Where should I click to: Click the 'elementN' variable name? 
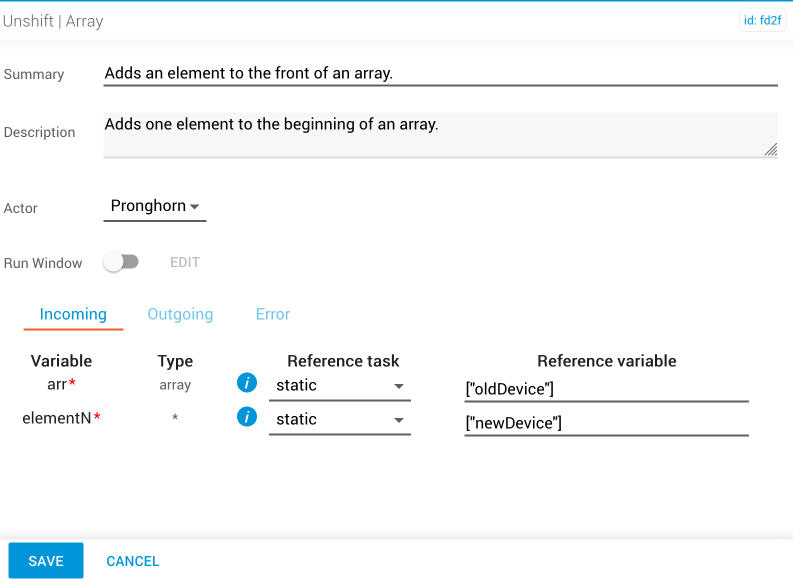57,418
